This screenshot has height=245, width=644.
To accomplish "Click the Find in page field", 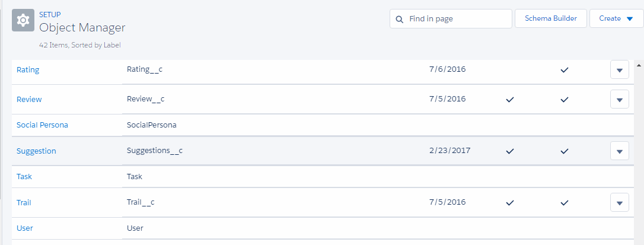I will [457, 19].
